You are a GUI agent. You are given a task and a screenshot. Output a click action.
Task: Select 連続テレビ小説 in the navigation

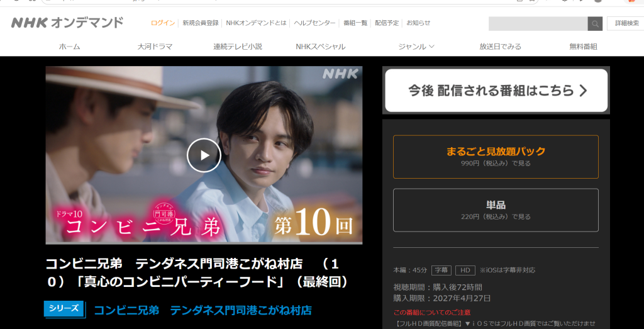coord(237,47)
